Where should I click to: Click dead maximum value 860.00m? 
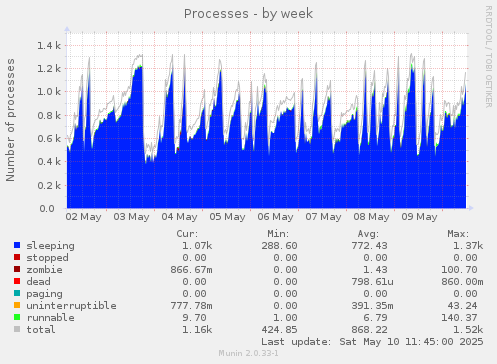tap(462, 282)
